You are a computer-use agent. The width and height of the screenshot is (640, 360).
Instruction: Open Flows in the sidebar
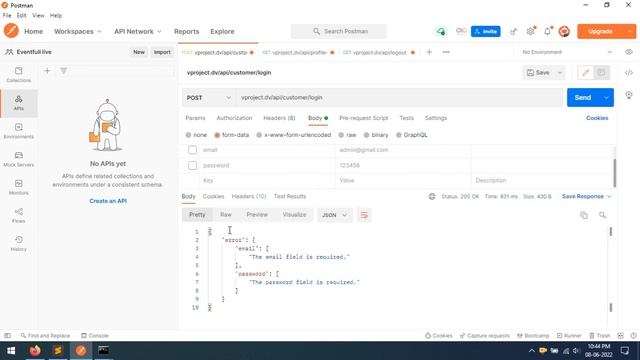click(x=19, y=216)
